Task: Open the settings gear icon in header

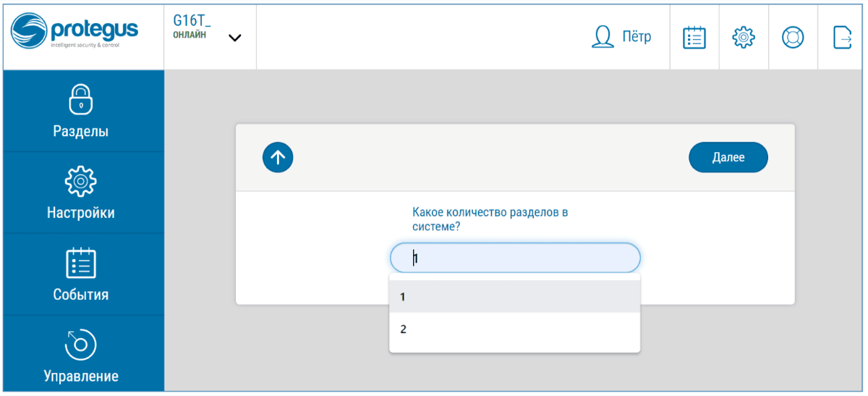Action: point(744,37)
